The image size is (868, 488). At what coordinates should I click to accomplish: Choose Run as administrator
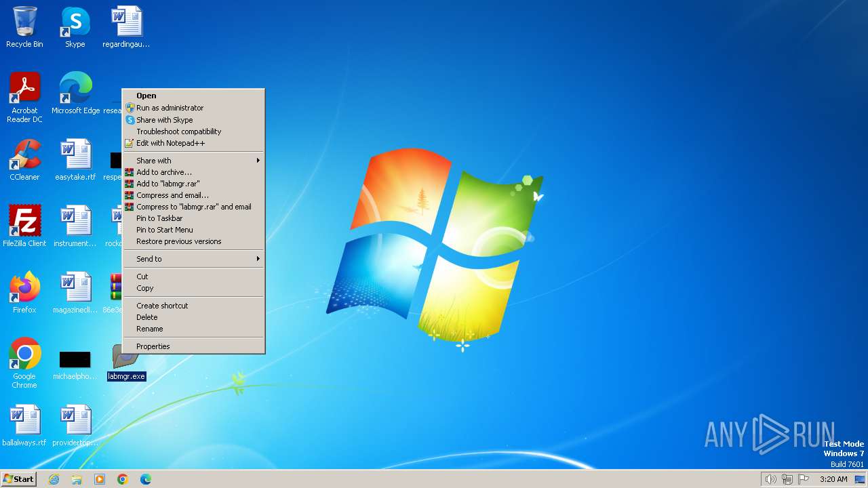point(193,108)
